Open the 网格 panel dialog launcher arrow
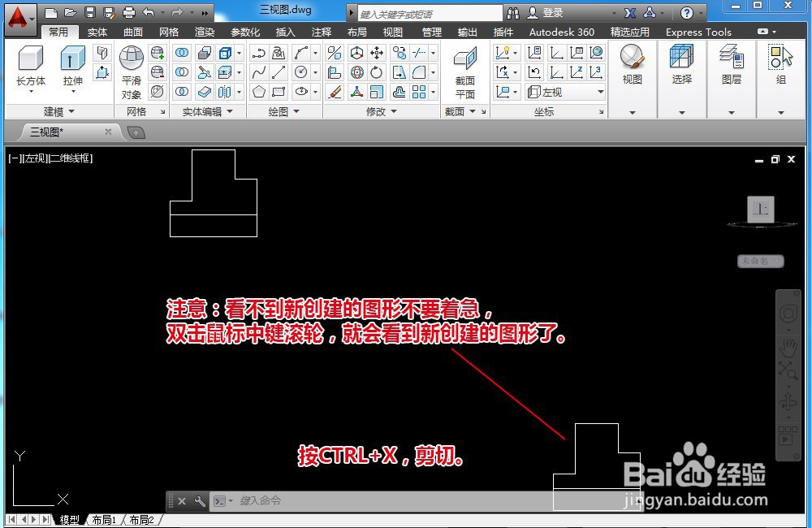 (162, 112)
